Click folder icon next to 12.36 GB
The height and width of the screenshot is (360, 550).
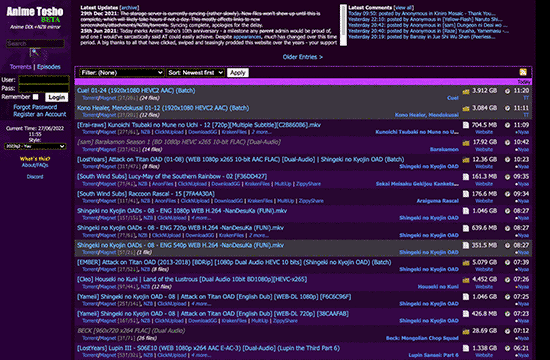pos(466,160)
